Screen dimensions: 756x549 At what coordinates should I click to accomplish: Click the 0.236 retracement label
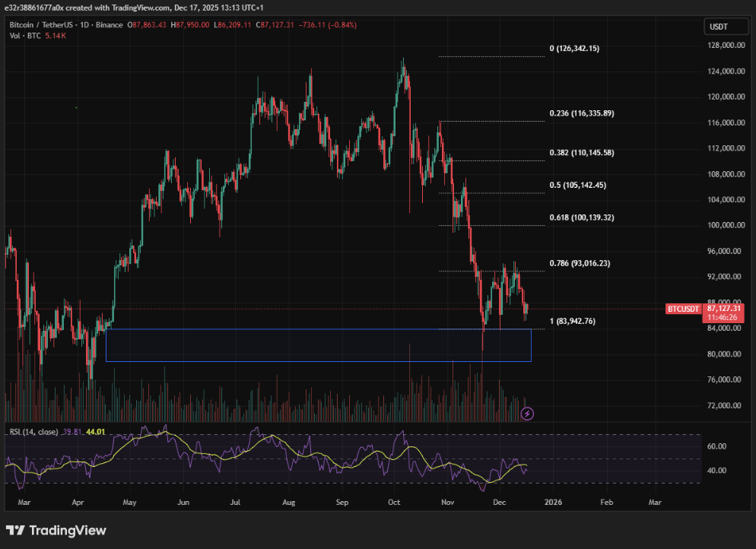point(580,113)
